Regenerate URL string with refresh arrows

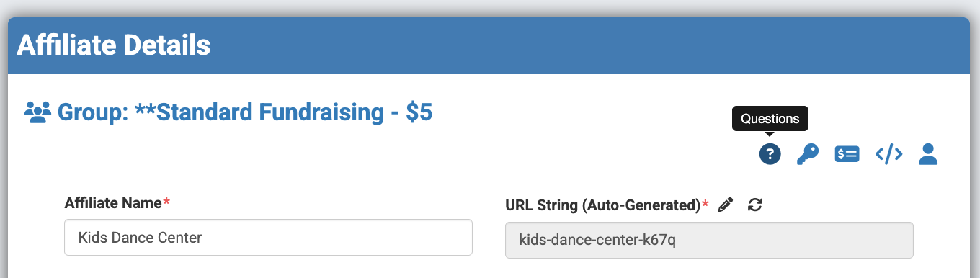tap(755, 205)
